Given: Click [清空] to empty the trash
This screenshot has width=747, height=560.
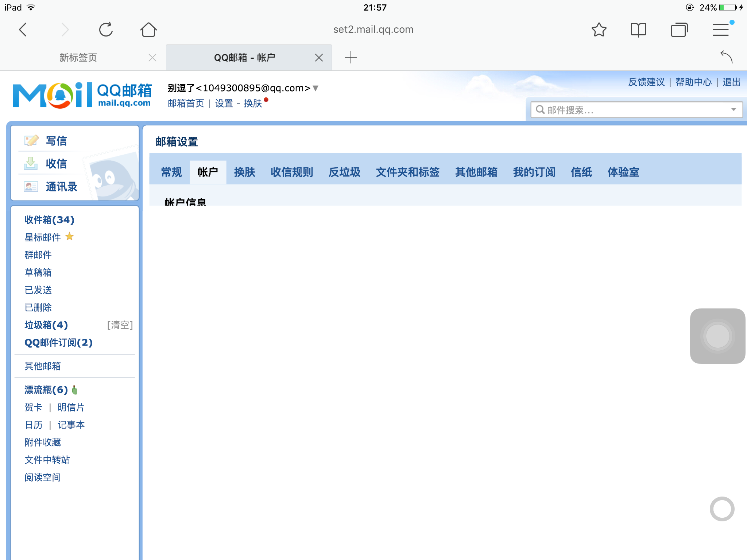Looking at the screenshot, I should [x=120, y=325].
